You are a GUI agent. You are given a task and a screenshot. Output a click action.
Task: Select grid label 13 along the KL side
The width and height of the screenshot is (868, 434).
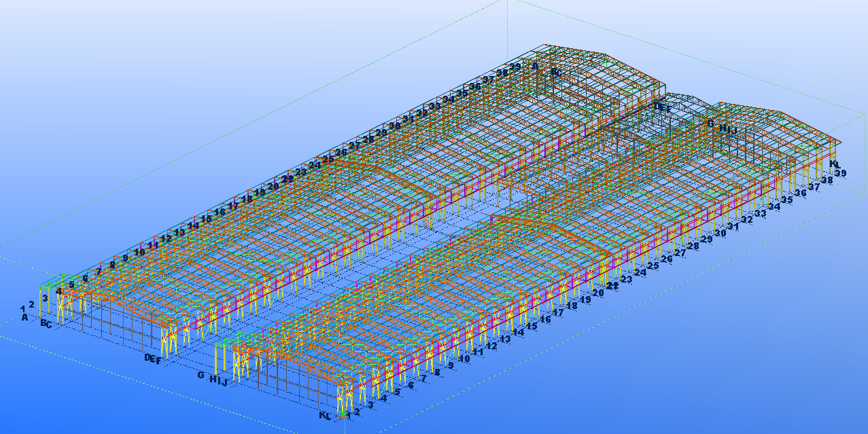coord(505,339)
